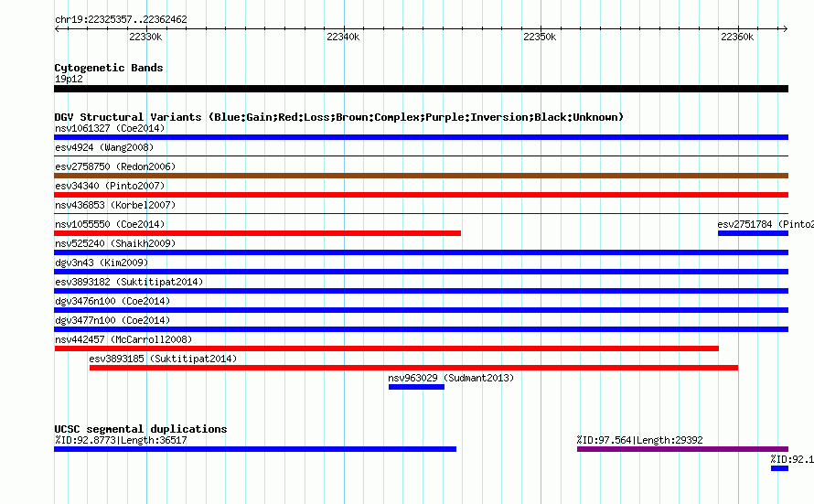The width and height of the screenshot is (814, 504).
Task: Select the thin black esv4924 variant line
Action: click(x=421, y=155)
